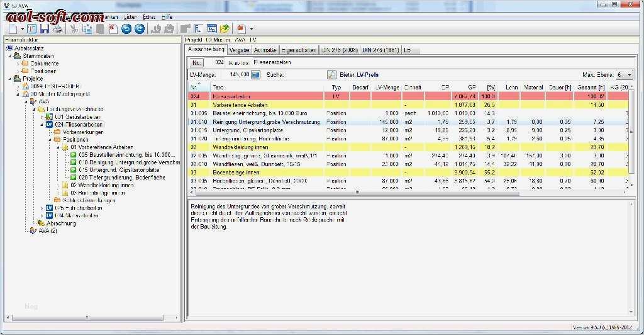Click the New document toolbar icon
The width and height of the screenshot is (644, 335).
pos(13,28)
